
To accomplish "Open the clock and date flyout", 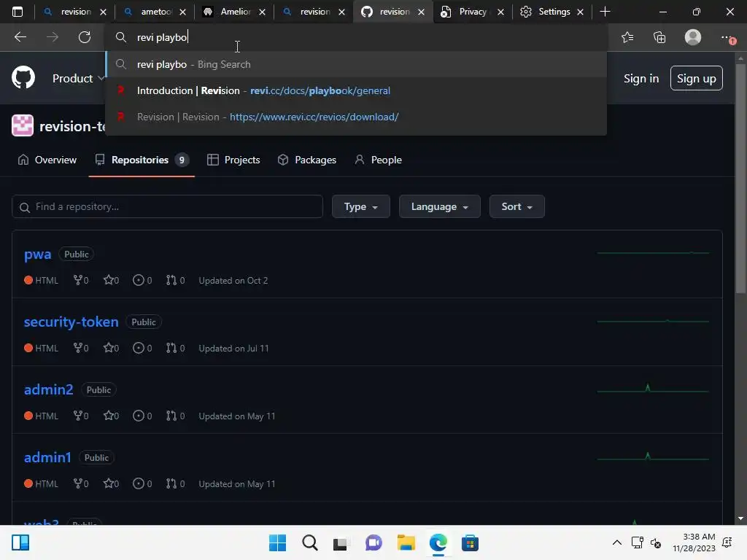I will click(694, 542).
